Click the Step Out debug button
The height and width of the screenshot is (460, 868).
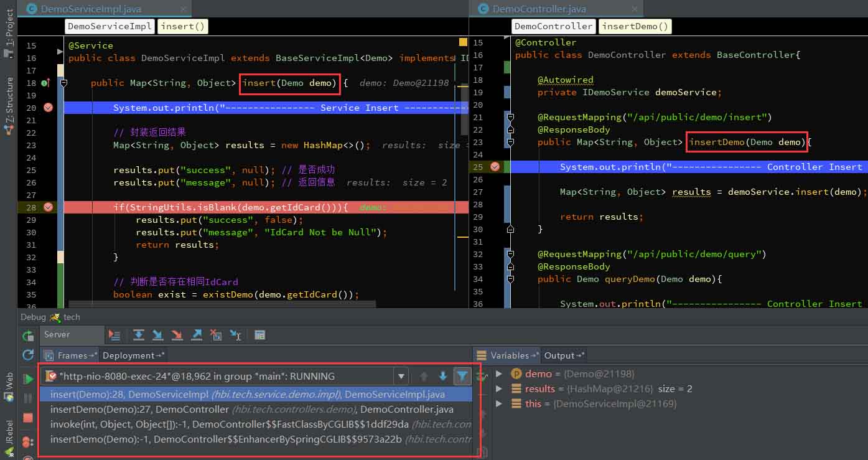click(197, 335)
